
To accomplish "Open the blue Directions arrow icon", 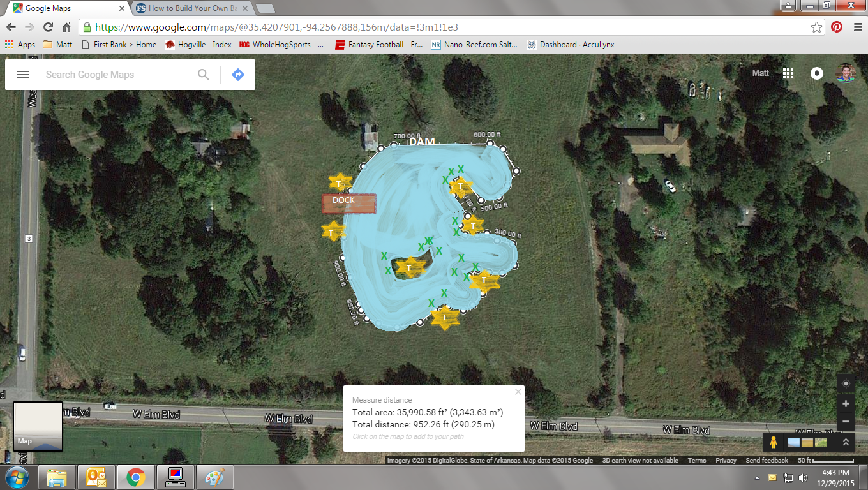I will [237, 75].
